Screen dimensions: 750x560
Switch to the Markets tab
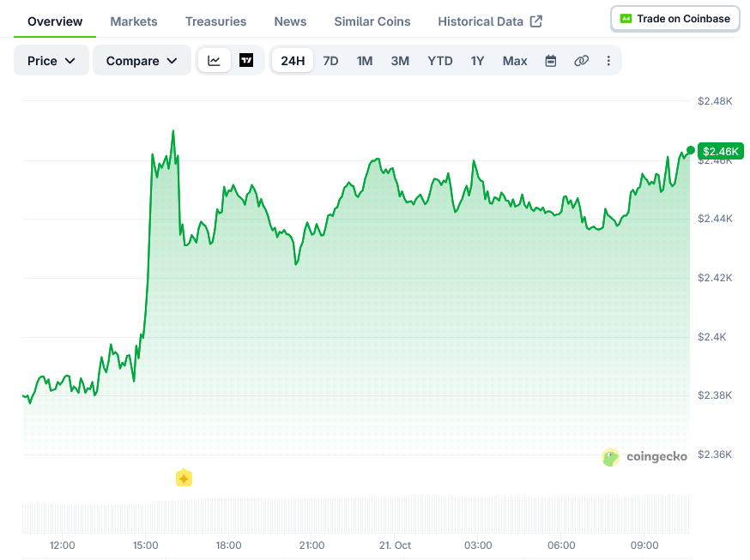tap(134, 21)
